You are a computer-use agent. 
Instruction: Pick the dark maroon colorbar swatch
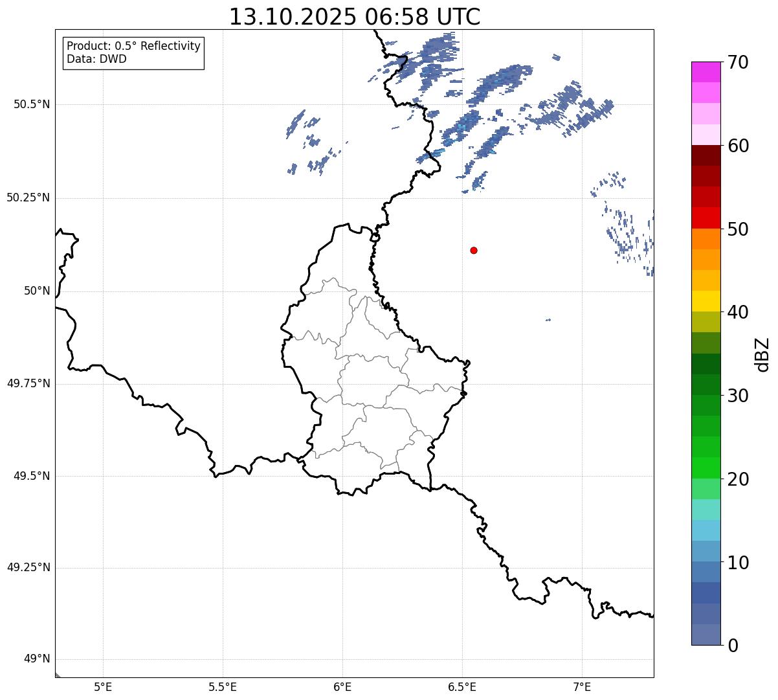[x=706, y=155]
